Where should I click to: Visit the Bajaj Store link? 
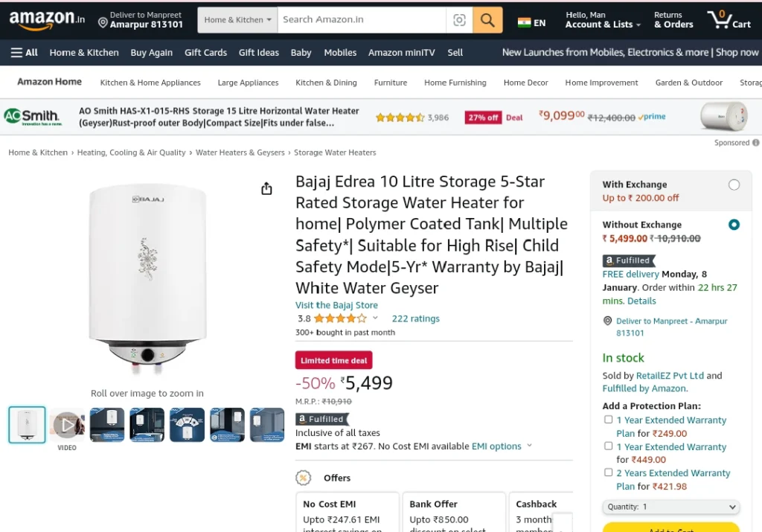(x=336, y=305)
